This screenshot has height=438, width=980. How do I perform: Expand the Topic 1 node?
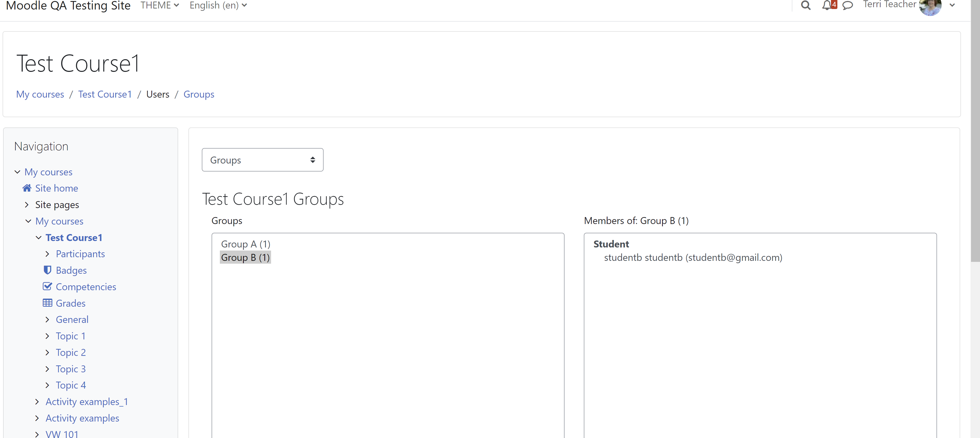tap(47, 336)
